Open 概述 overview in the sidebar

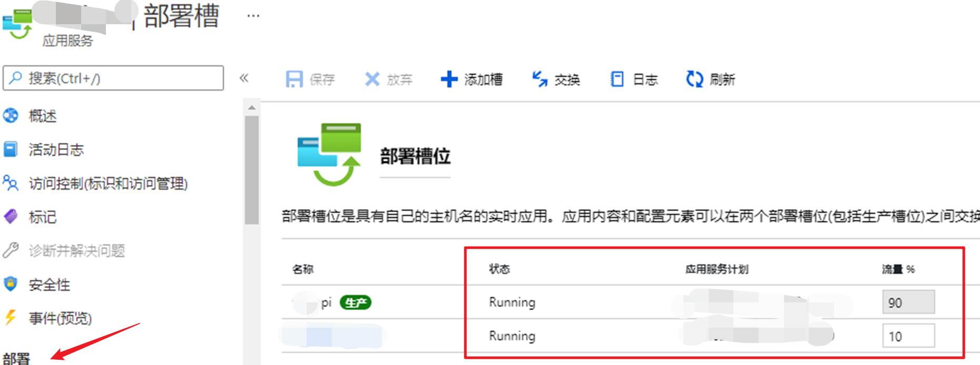(42, 116)
